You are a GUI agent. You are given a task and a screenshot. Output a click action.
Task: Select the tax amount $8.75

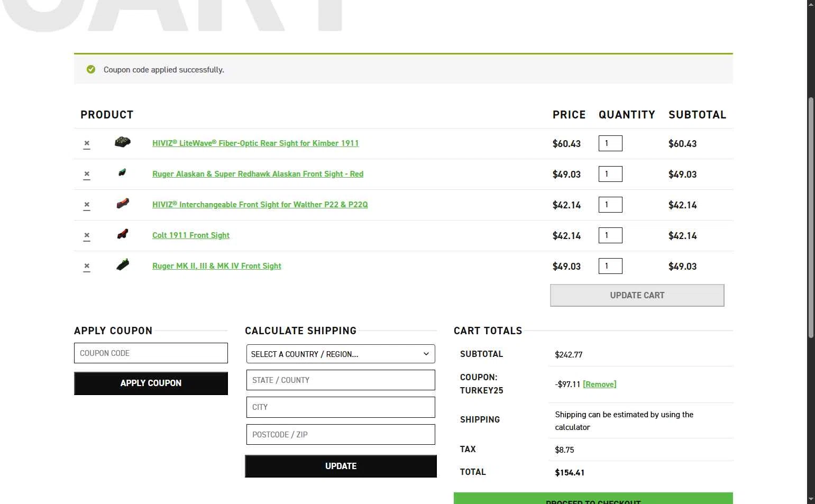tap(564, 450)
